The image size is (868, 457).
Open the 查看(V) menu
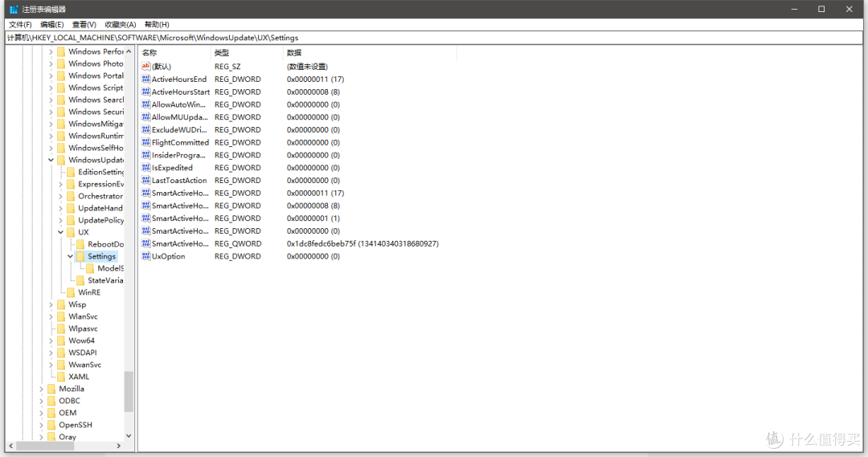coord(84,24)
